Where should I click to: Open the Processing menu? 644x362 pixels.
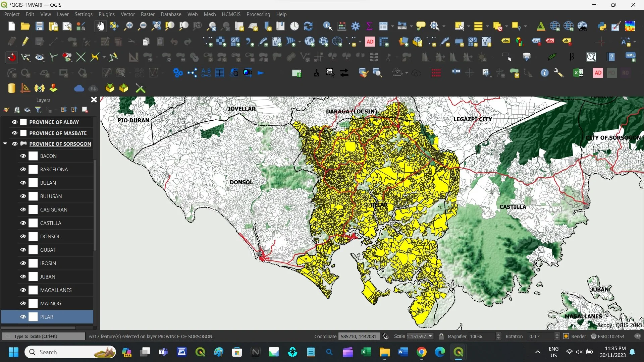(x=258, y=14)
